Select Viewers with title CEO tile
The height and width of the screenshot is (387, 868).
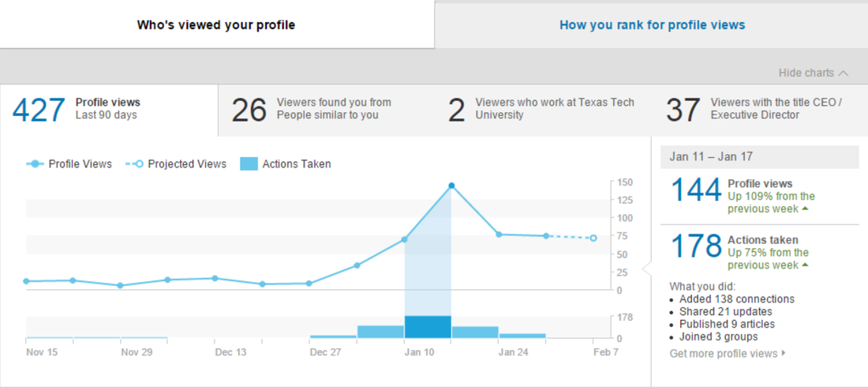click(759, 110)
